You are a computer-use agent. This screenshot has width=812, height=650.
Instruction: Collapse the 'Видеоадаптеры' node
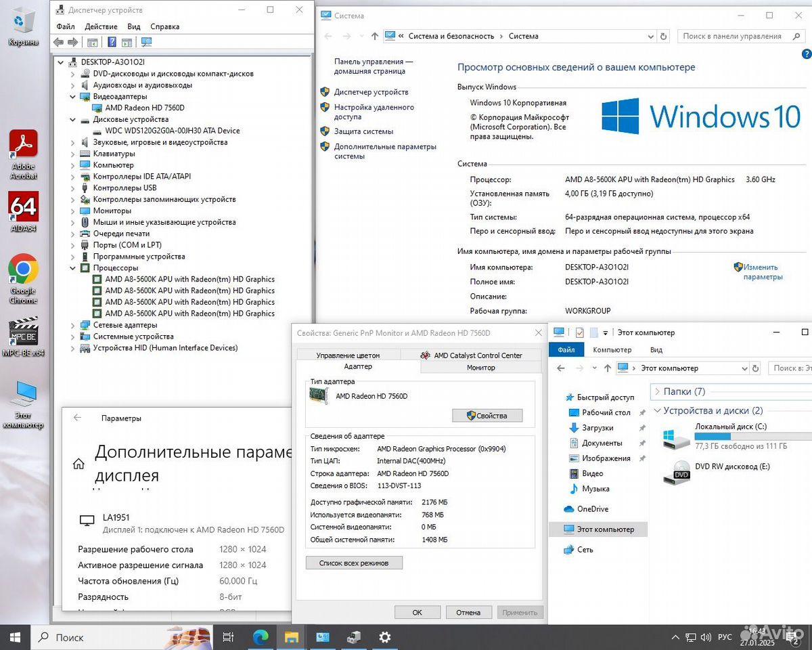pyautogui.click(x=73, y=97)
